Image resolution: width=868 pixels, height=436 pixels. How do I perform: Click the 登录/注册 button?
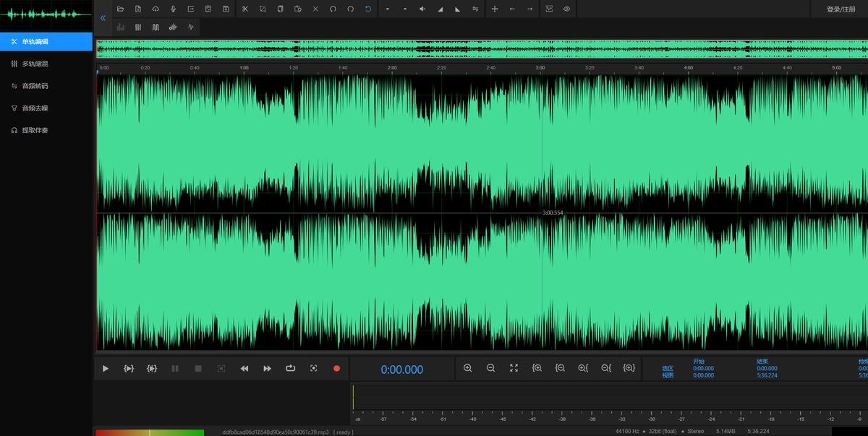pyautogui.click(x=841, y=9)
